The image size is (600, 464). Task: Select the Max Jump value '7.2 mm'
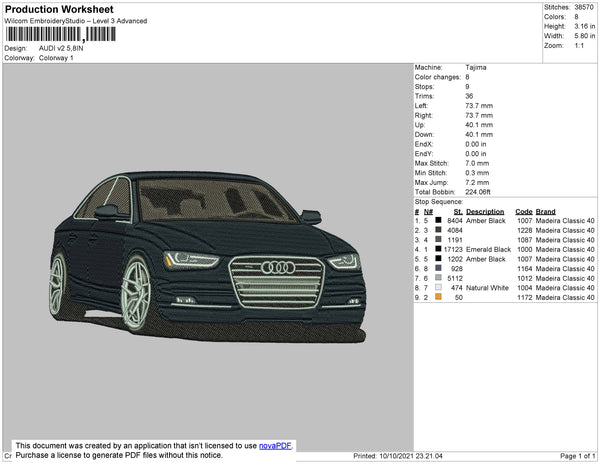tap(477, 182)
